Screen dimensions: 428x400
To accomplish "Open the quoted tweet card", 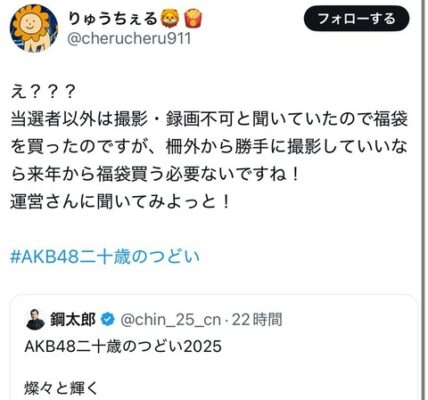I will tap(214, 347).
